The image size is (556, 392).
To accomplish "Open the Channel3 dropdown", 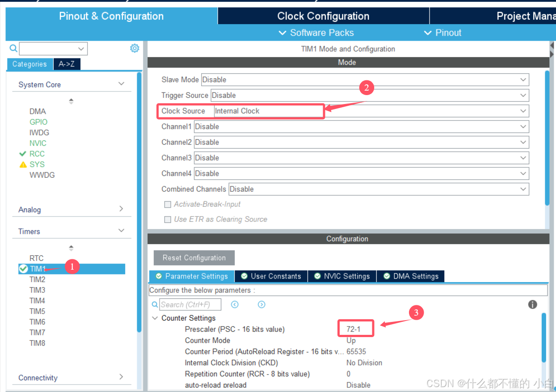I will [x=362, y=158].
